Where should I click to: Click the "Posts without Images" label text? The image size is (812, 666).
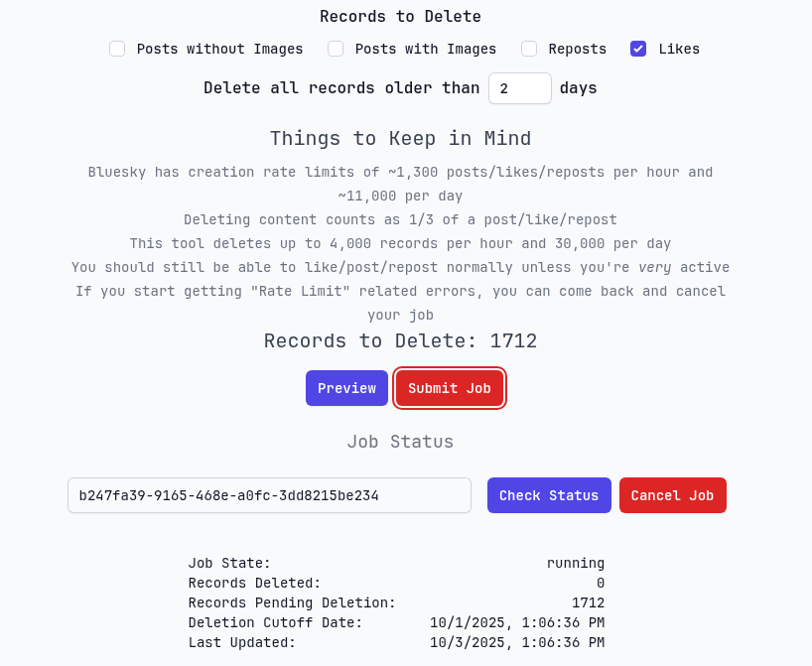tap(219, 49)
